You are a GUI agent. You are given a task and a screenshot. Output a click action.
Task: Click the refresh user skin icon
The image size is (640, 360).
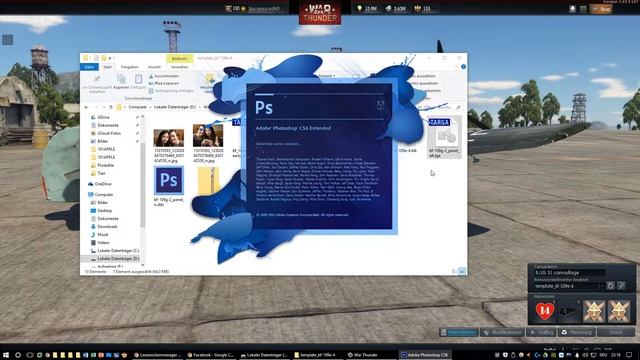click(x=610, y=285)
